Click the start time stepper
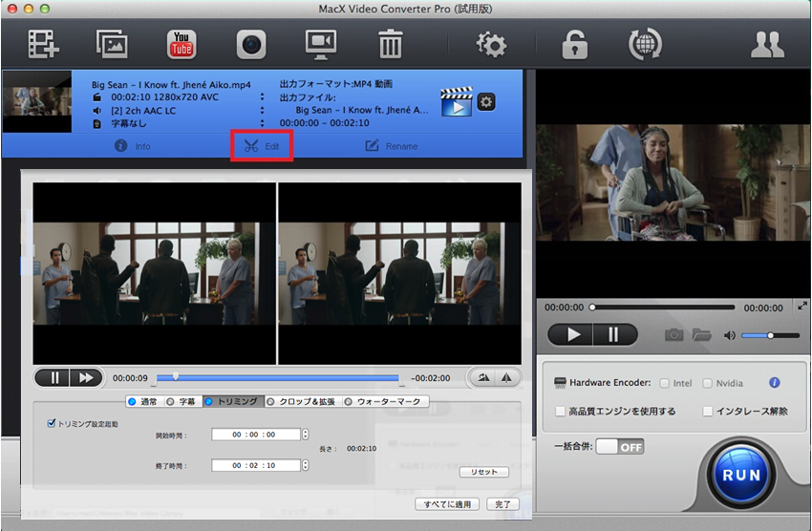The width and height of the screenshot is (812, 531). pyautogui.click(x=305, y=435)
